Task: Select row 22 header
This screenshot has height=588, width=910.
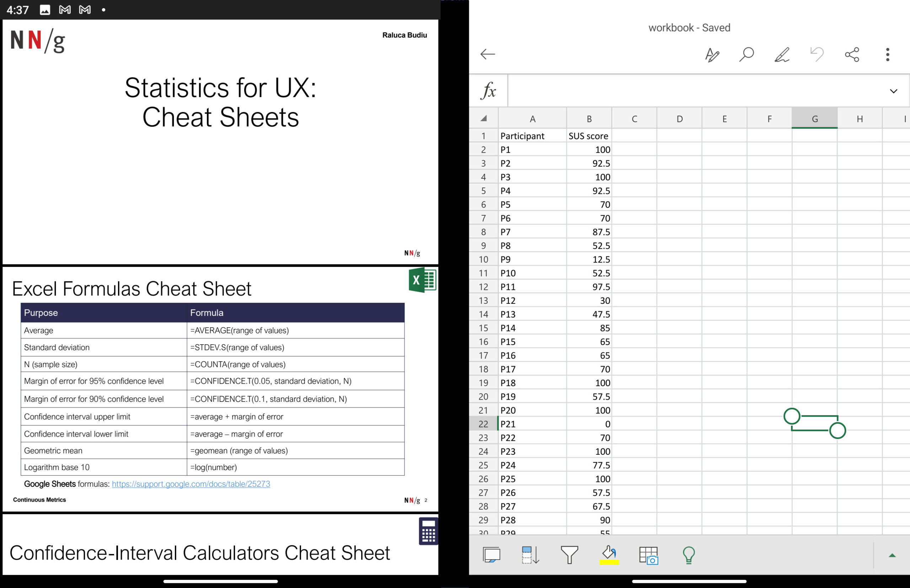Action: click(483, 424)
